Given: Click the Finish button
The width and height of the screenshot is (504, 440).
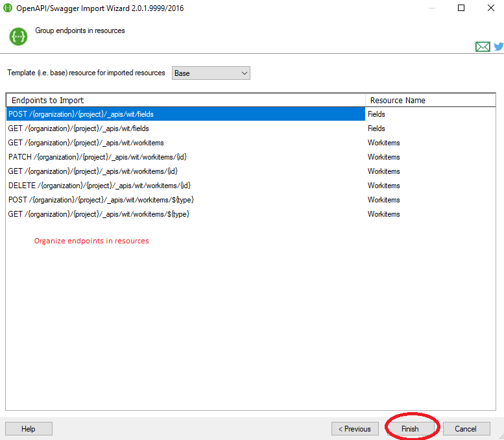Looking at the screenshot, I should pos(410,429).
